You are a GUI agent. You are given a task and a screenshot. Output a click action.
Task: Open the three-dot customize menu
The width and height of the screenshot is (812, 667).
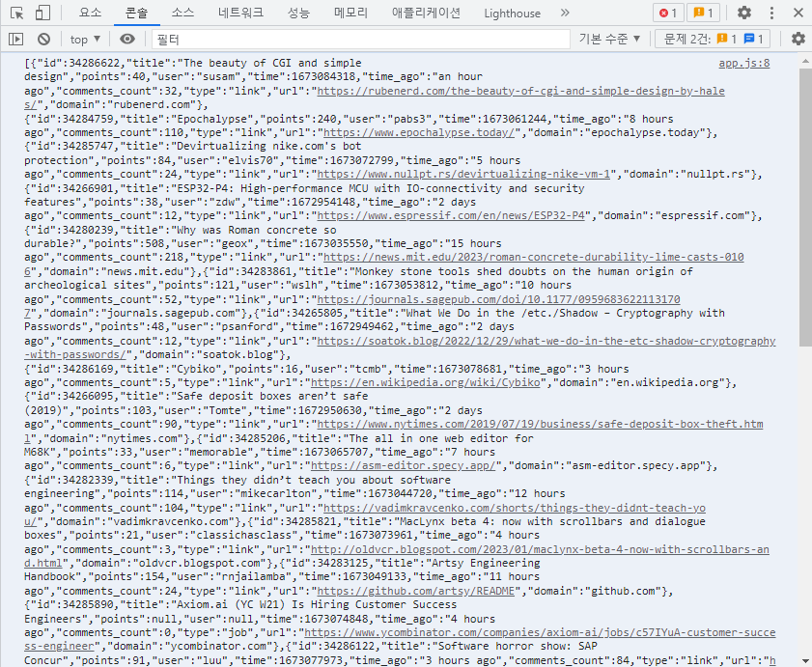point(771,13)
